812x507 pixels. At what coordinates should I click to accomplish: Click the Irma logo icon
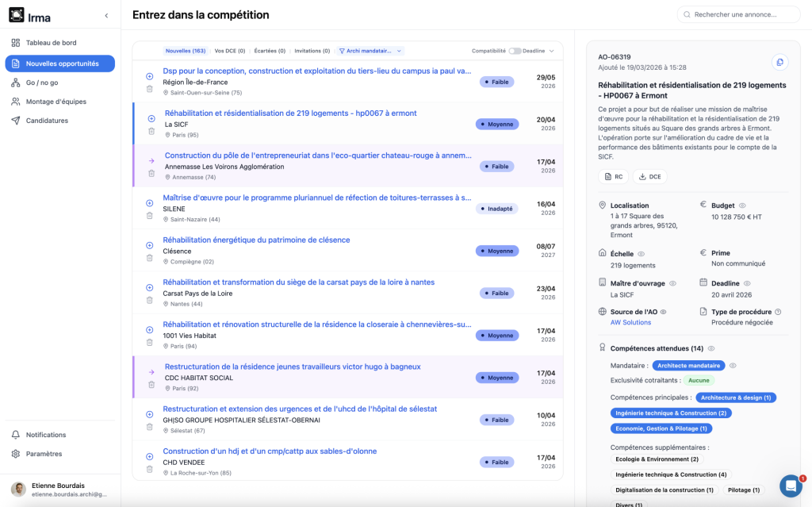(17, 15)
